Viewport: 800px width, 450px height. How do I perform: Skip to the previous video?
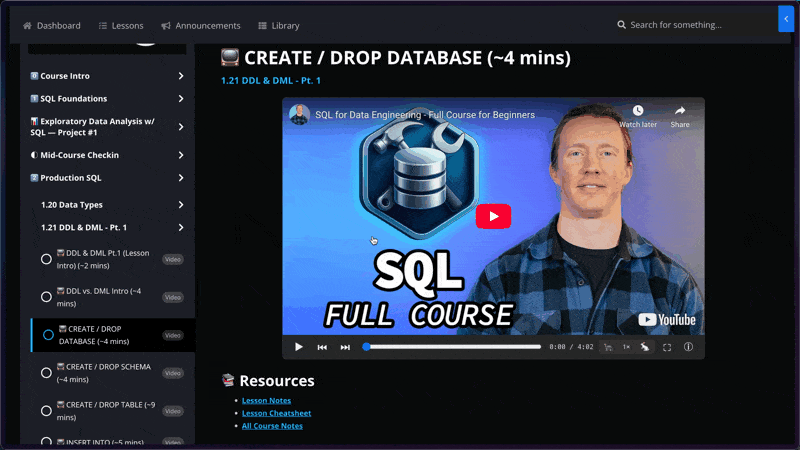coord(322,347)
